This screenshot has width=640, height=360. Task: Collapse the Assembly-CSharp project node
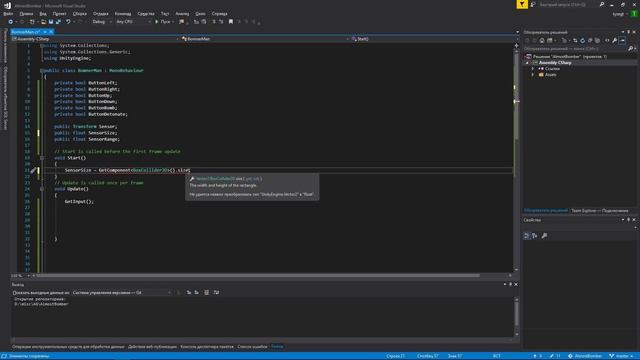[527, 62]
